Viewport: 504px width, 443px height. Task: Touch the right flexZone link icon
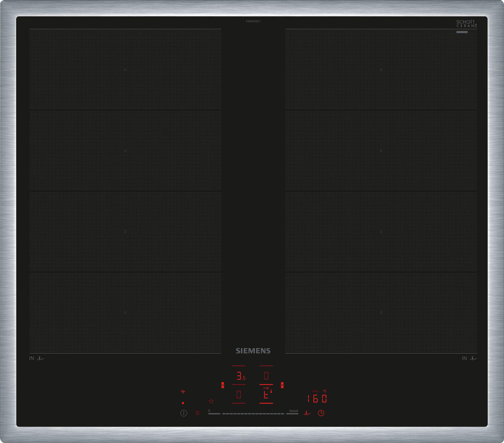282,385
